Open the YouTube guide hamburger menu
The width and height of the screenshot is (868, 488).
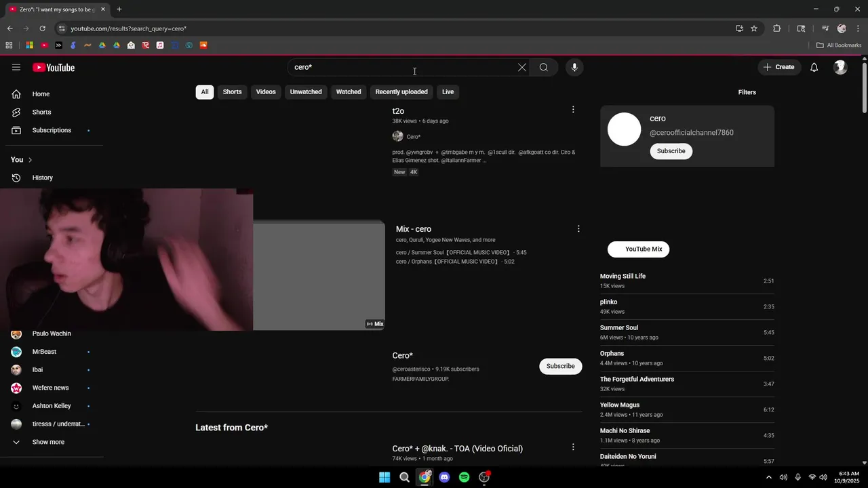click(16, 67)
